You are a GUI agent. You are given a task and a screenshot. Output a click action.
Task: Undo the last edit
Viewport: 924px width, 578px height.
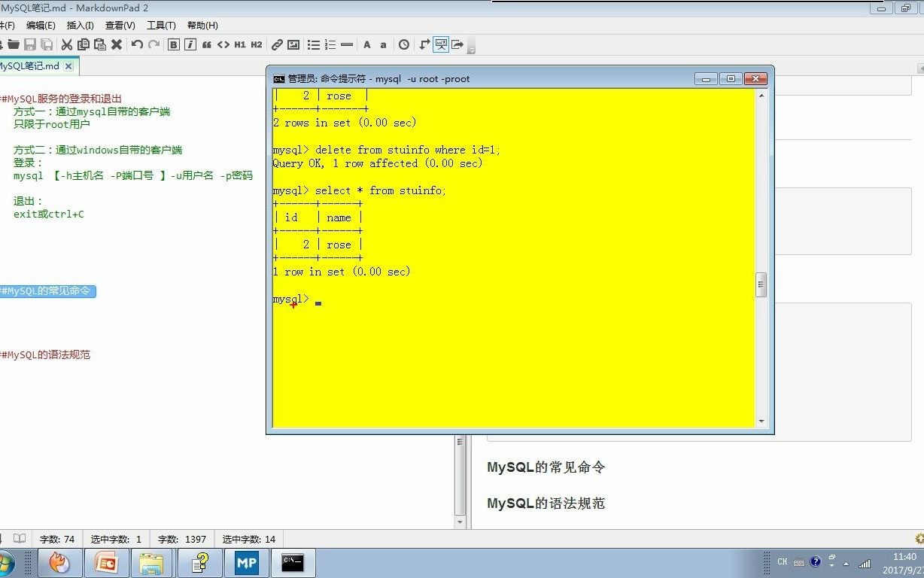coord(137,44)
